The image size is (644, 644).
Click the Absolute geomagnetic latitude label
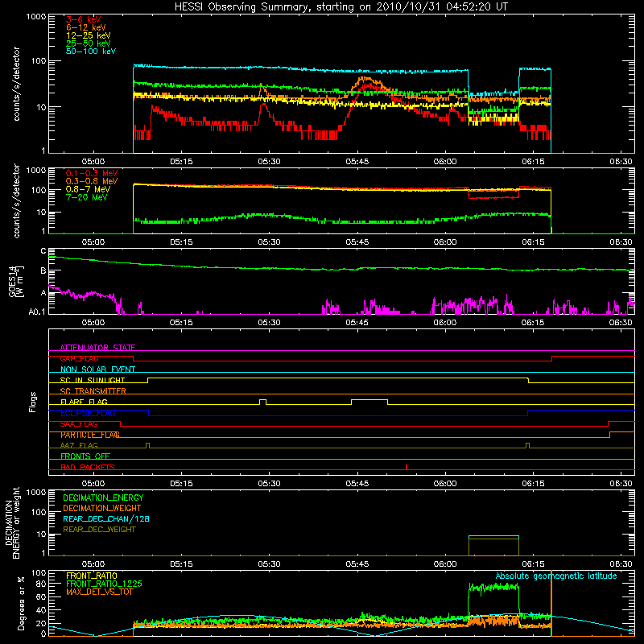tap(556, 576)
